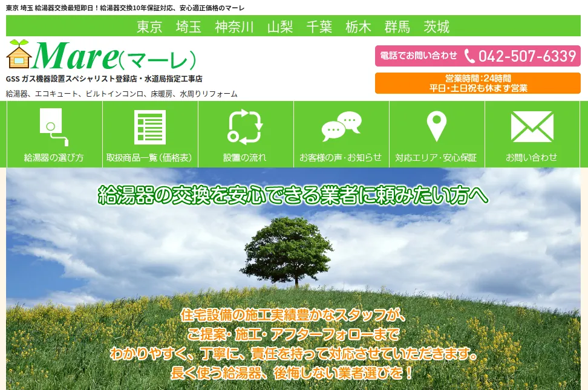
Task: Click the hero text わかりやすく、丁寧に、責任を持って
Action: (x=293, y=354)
